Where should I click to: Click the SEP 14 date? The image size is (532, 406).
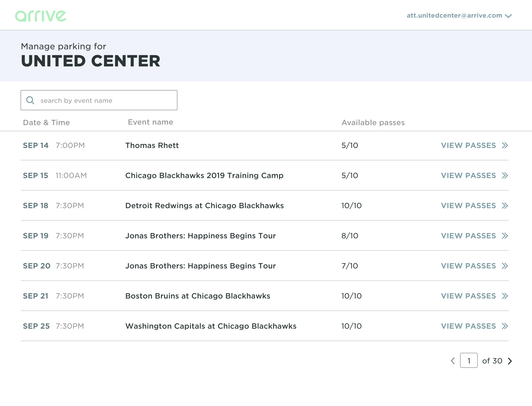[x=36, y=145]
